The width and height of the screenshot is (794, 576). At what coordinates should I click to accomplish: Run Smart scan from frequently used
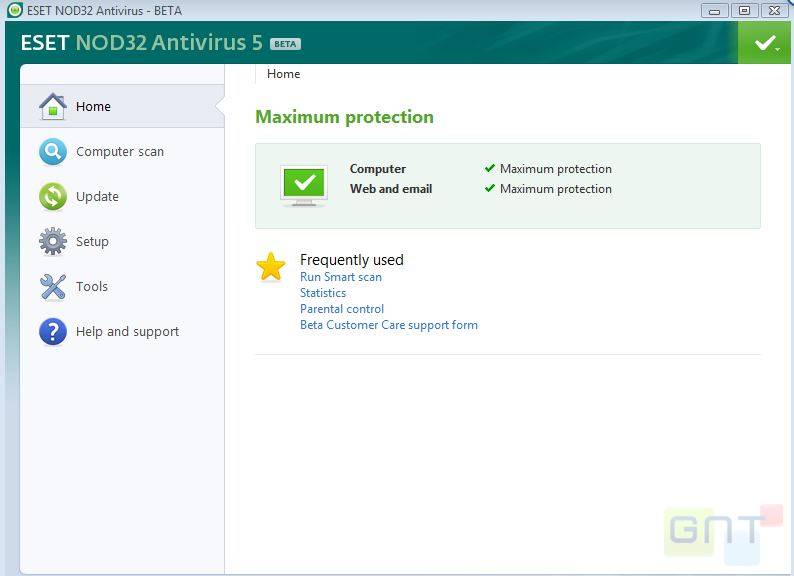click(341, 277)
